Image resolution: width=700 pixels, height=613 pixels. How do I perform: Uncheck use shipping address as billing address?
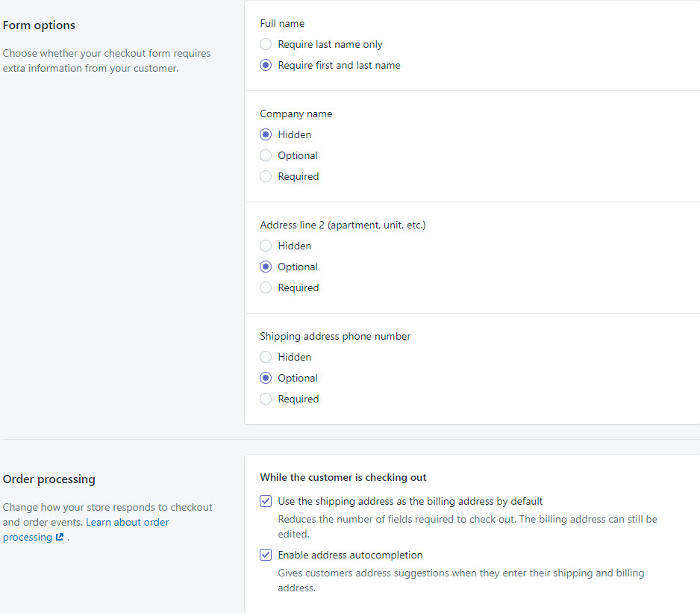tap(266, 501)
